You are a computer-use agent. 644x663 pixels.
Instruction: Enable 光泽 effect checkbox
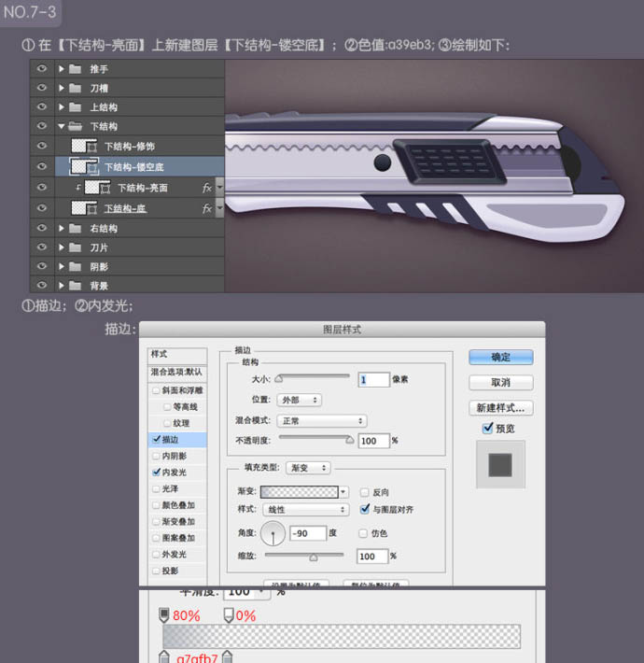coord(156,488)
